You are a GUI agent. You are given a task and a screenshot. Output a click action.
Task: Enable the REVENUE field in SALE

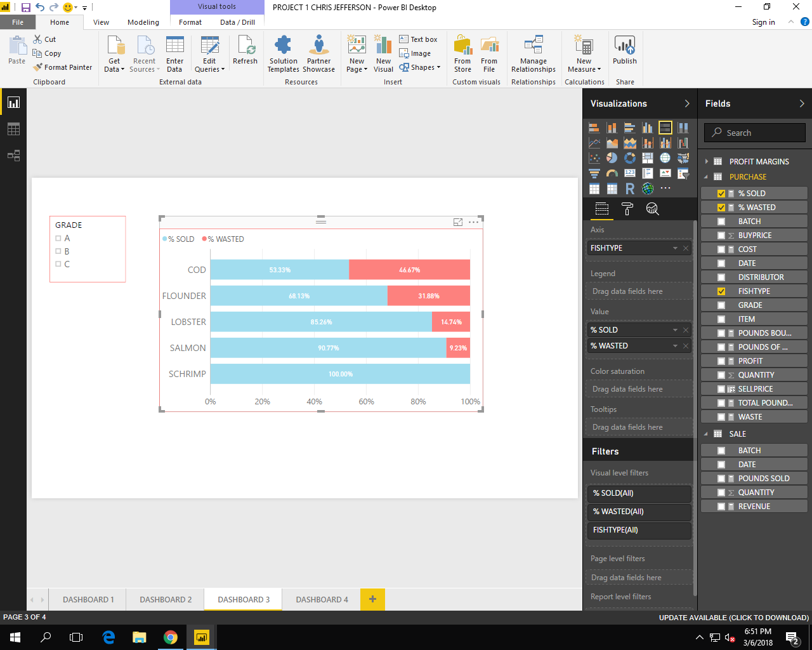[x=721, y=507]
